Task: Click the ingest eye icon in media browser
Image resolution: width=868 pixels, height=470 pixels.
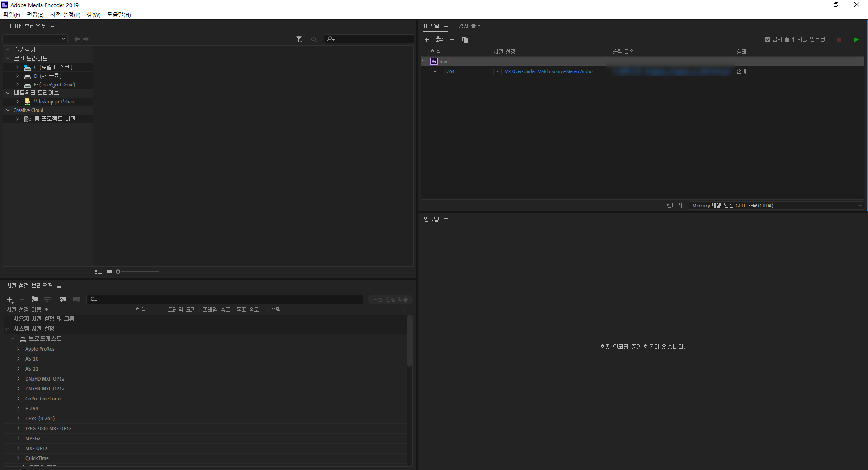Action: (x=314, y=39)
